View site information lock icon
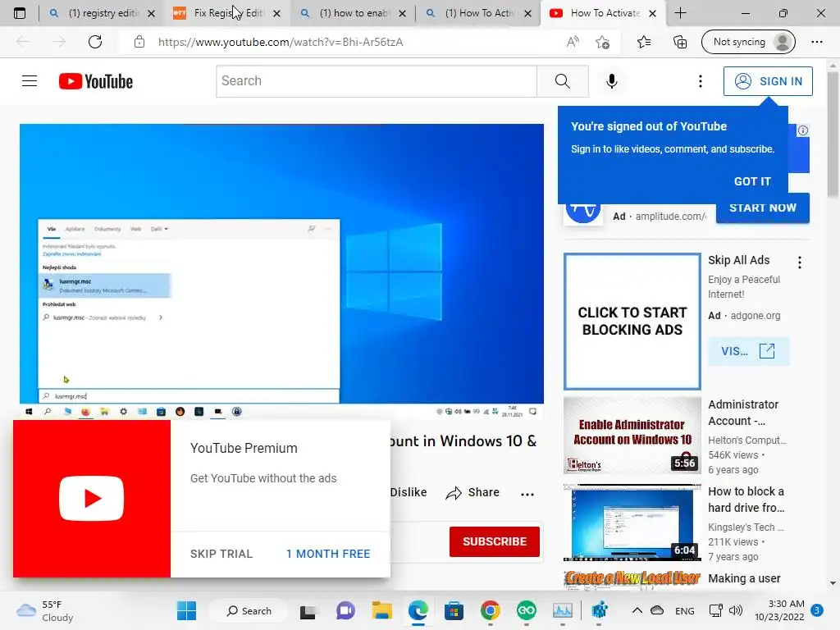The height and width of the screenshot is (630, 840). (x=139, y=42)
